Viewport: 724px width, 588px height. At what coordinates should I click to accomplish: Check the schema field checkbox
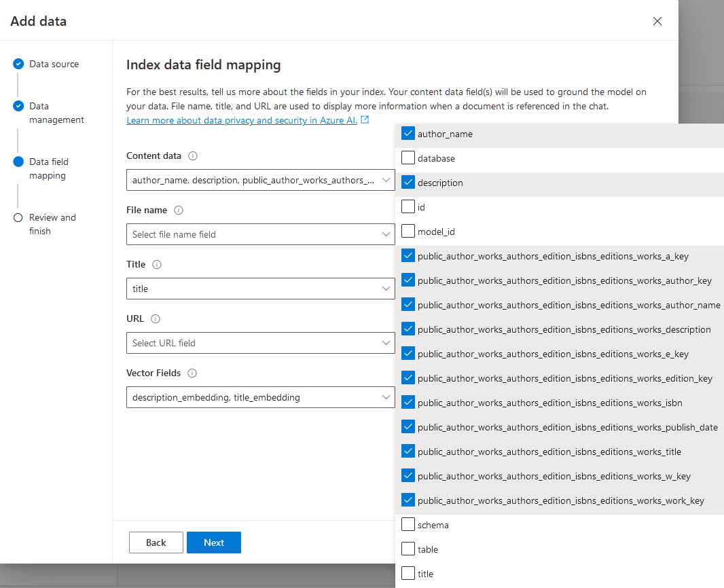(x=408, y=524)
